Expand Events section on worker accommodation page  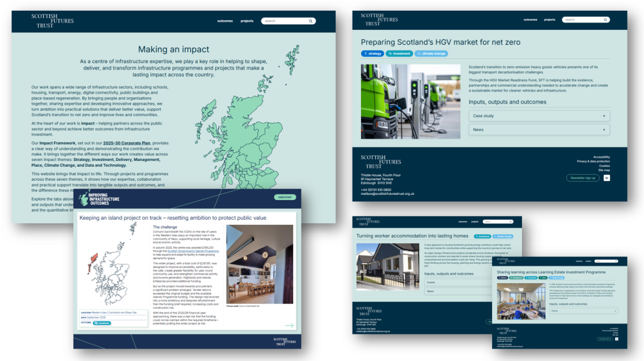(459, 282)
